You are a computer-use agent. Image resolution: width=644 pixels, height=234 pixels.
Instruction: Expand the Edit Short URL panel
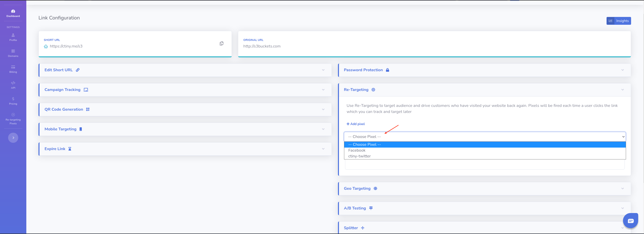185,70
